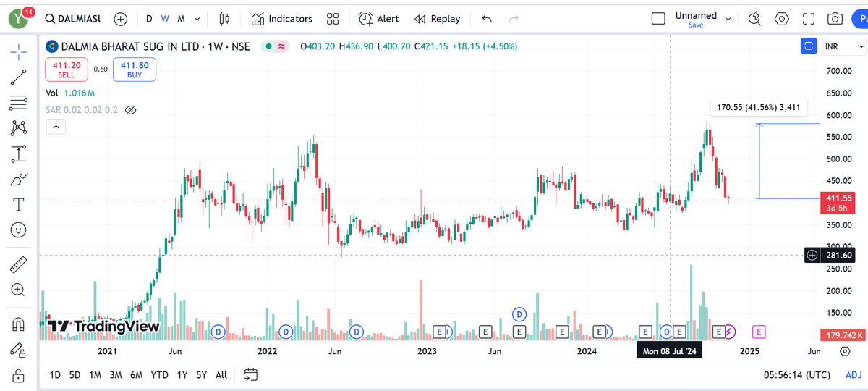Image resolution: width=868 pixels, height=391 pixels.
Task: Select the text annotation tool
Action: pos(18,204)
